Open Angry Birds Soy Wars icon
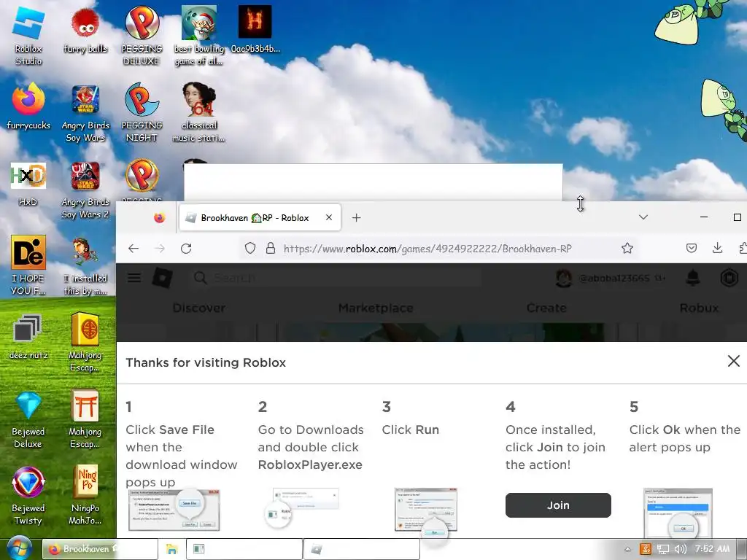This screenshot has height=560, width=747. pos(85,112)
